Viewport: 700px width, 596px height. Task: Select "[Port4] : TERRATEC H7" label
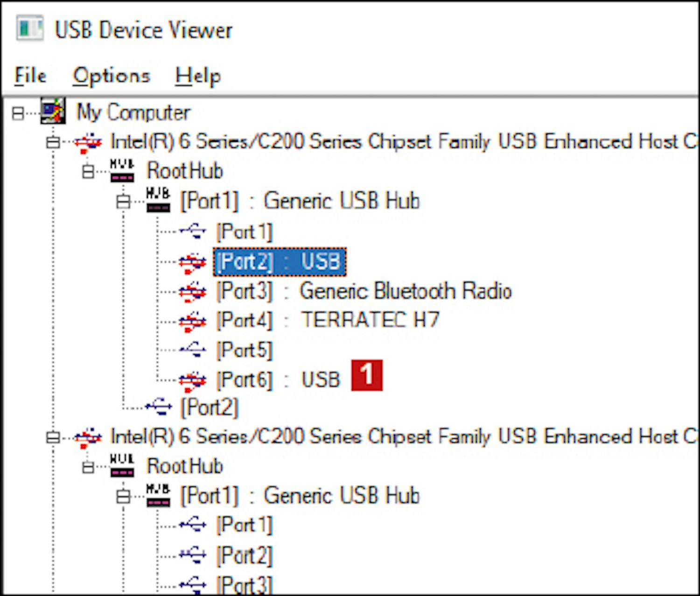(x=328, y=321)
